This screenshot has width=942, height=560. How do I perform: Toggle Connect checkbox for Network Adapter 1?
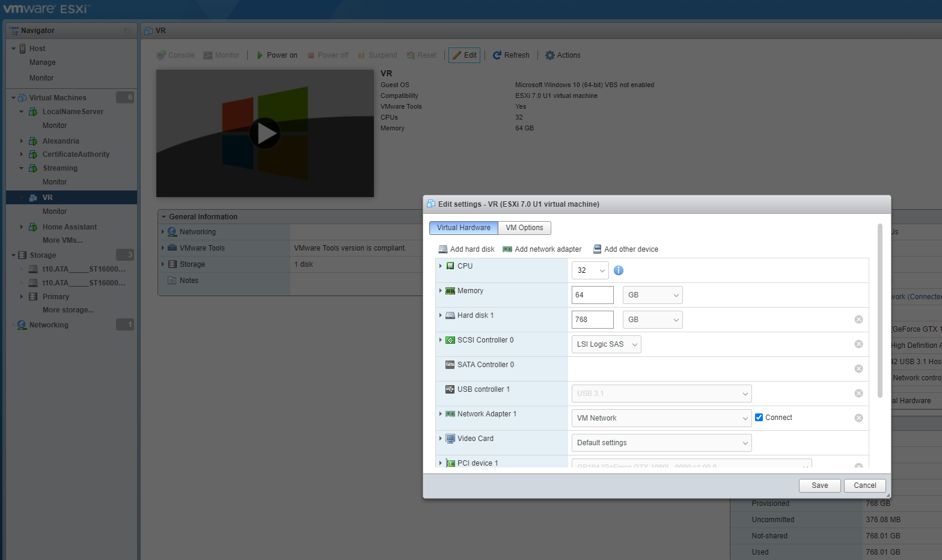pos(759,418)
